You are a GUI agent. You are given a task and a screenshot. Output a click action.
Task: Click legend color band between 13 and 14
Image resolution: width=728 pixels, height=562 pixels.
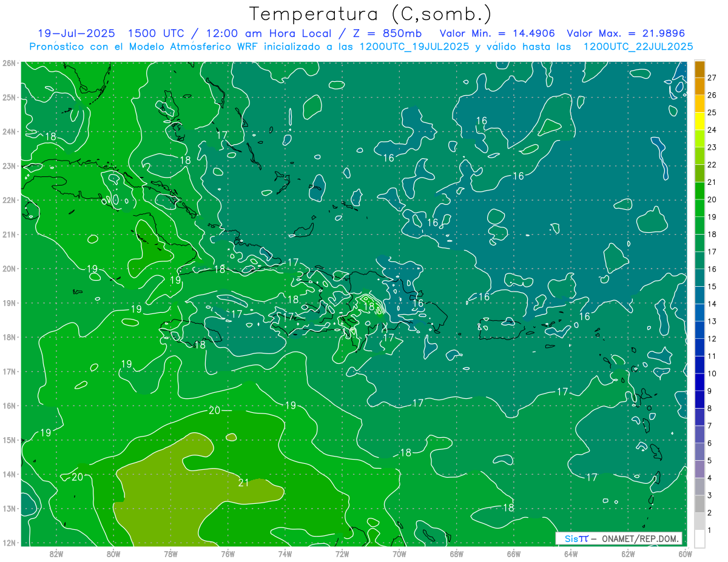699,312
